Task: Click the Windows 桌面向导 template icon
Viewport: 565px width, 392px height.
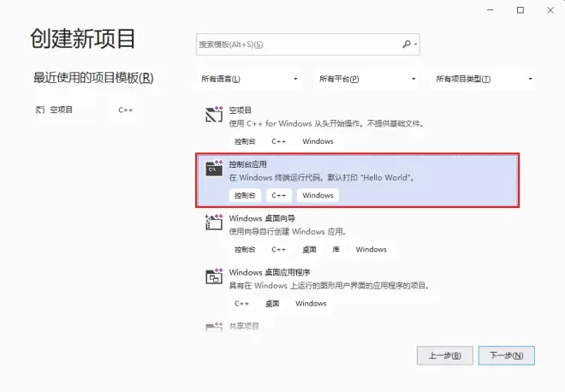Action: coord(214,222)
